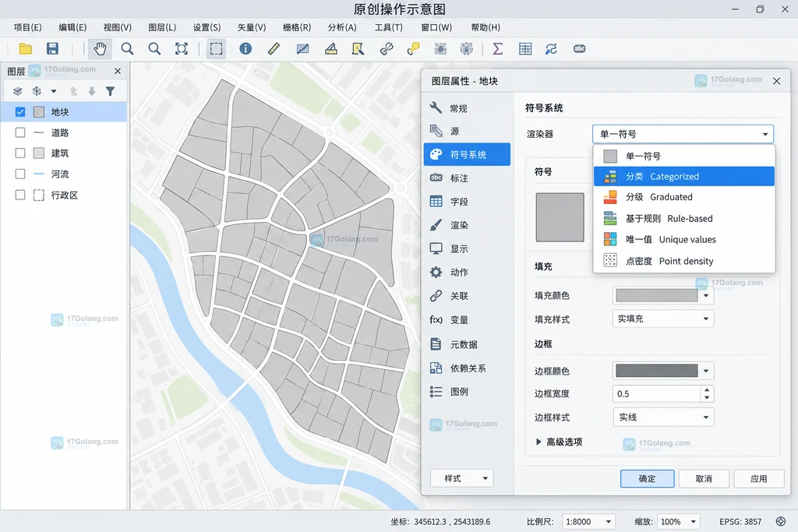Image resolution: width=798 pixels, height=532 pixels.
Task: Close the 图层 panel
Action: [118, 71]
